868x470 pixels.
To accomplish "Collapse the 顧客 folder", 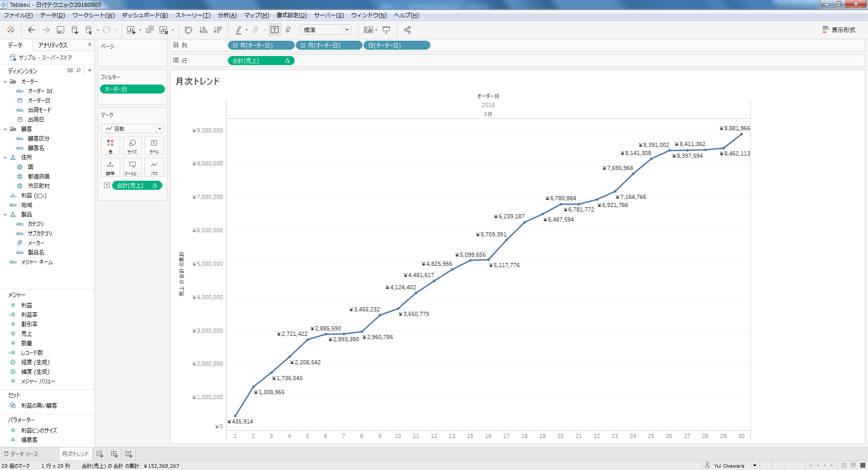I will pos(5,129).
